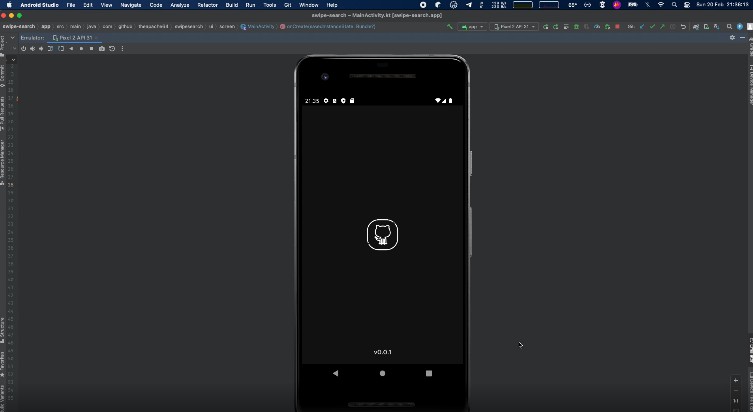Image resolution: width=753 pixels, height=412 pixels.
Task: Open the Help menu
Action: (x=332, y=5)
